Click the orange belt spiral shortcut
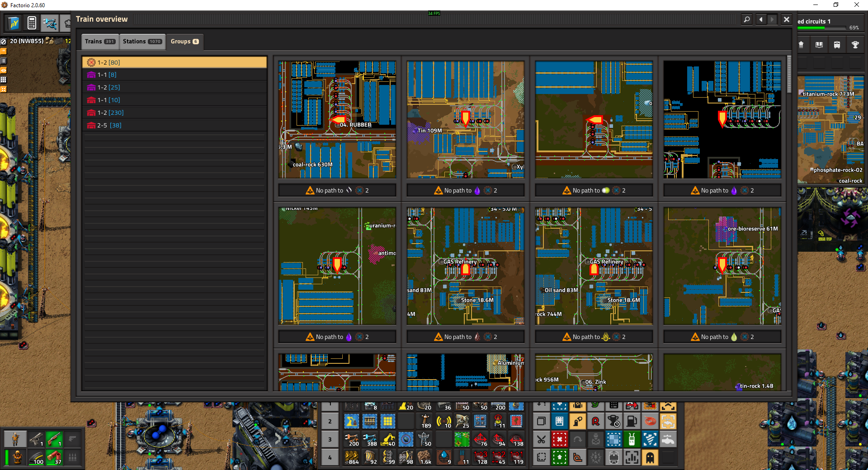This screenshot has height=470, width=868. [x=577, y=457]
